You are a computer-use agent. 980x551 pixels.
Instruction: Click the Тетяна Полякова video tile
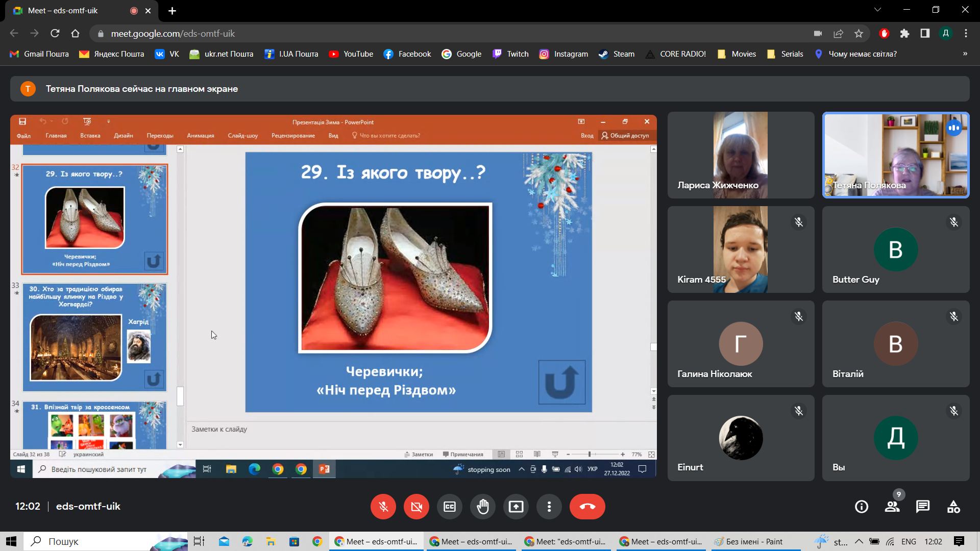pyautogui.click(x=895, y=155)
